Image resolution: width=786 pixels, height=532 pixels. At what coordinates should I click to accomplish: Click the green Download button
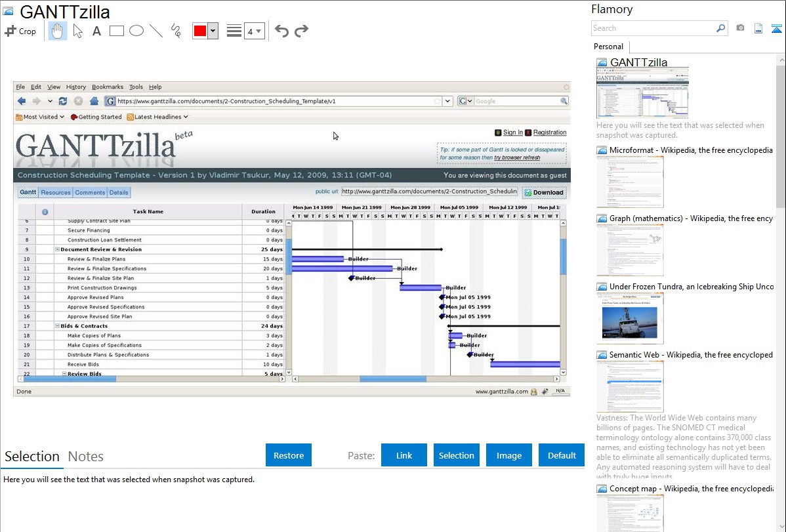pyautogui.click(x=544, y=193)
